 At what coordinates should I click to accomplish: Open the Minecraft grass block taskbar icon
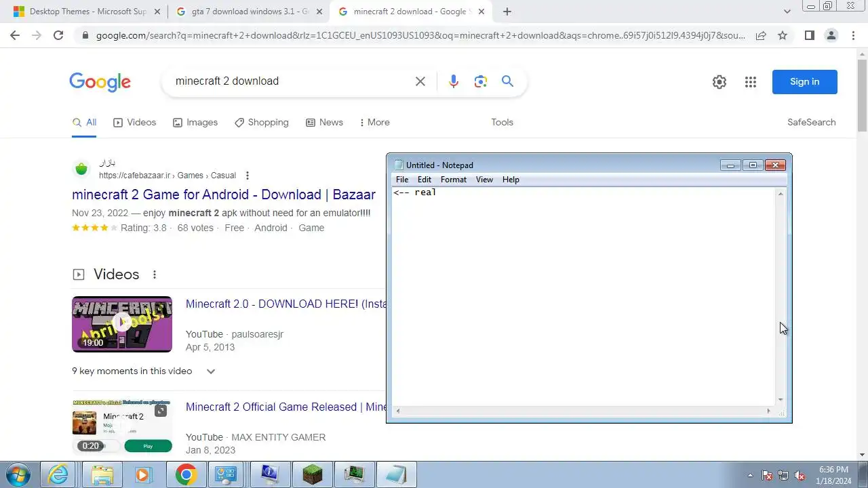313,474
